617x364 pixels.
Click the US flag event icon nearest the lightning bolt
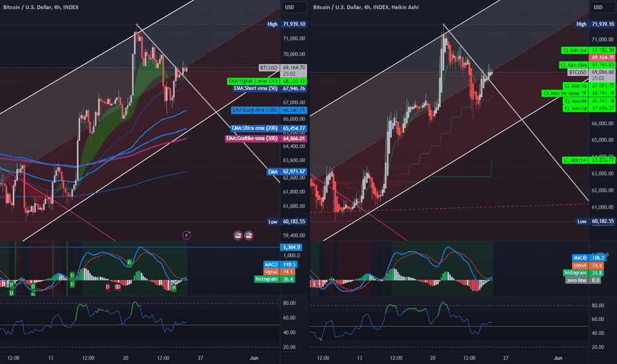click(x=238, y=236)
